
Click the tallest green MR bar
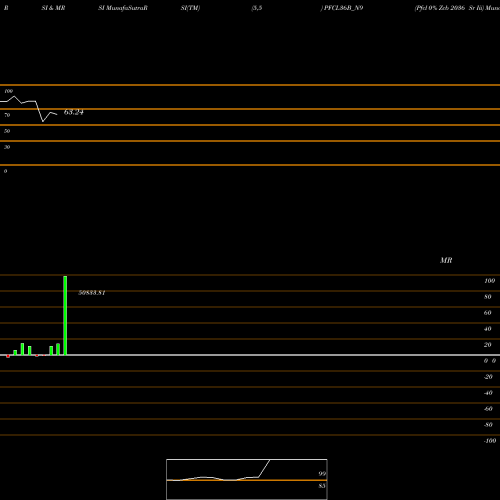pos(65,315)
